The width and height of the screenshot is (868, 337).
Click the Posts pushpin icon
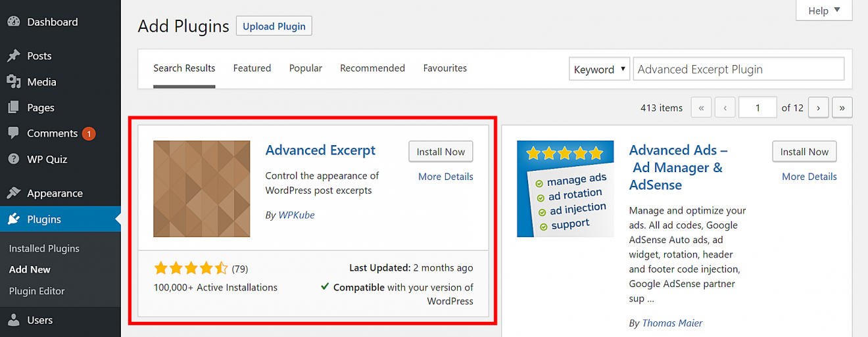[14, 56]
